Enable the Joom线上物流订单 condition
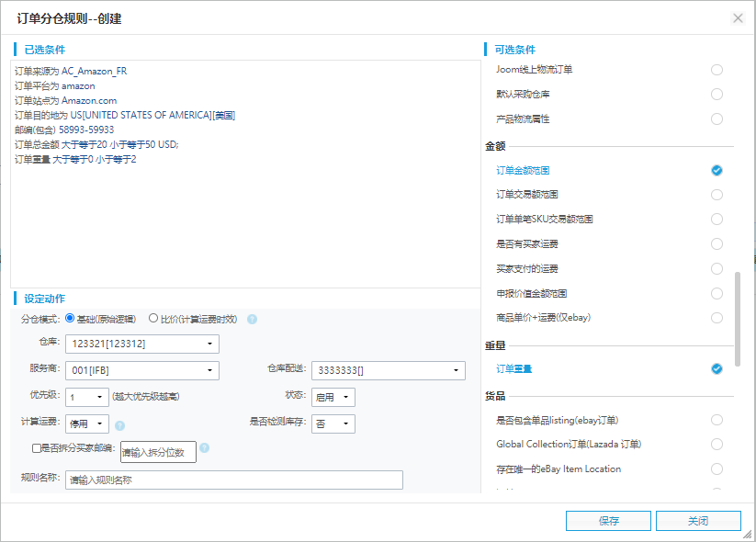Screen dimensions: 756x542 coord(716,69)
